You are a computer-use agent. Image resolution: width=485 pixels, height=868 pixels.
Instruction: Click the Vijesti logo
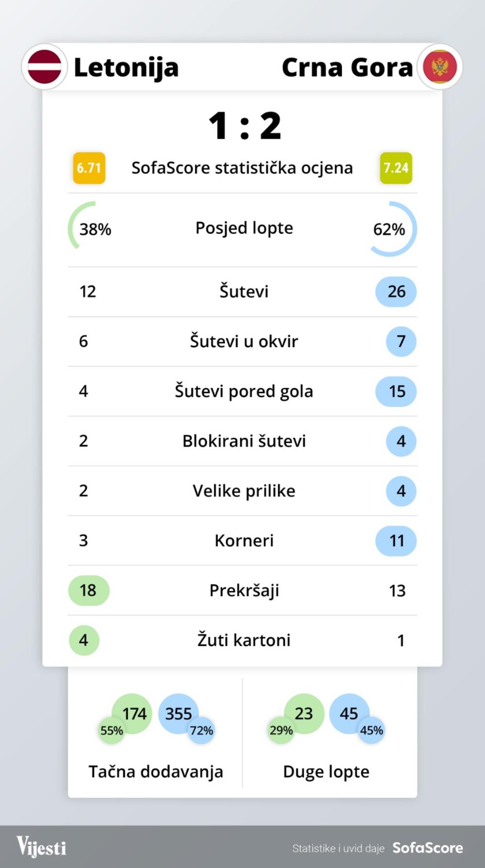[42, 847]
